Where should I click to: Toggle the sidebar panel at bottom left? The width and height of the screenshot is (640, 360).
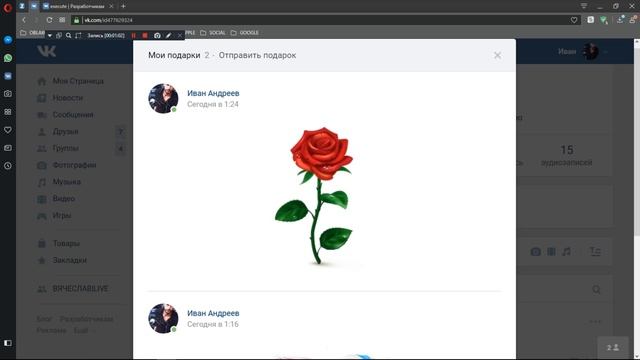click(x=8, y=343)
